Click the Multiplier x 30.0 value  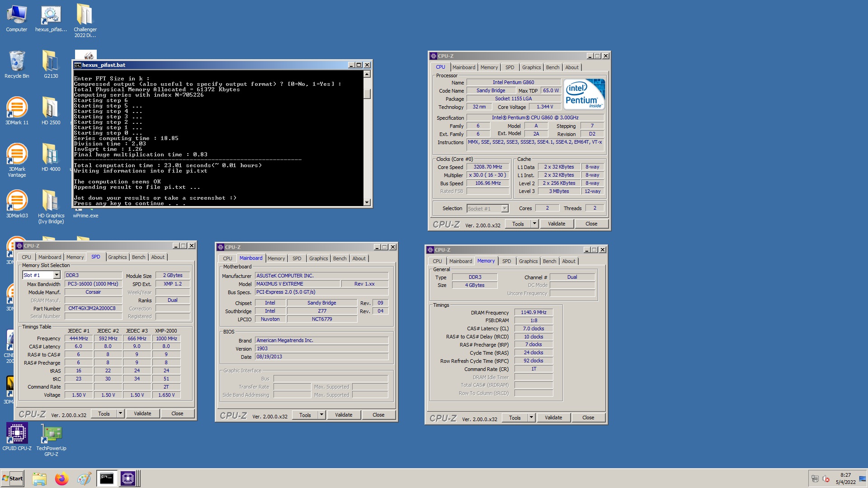(x=488, y=175)
